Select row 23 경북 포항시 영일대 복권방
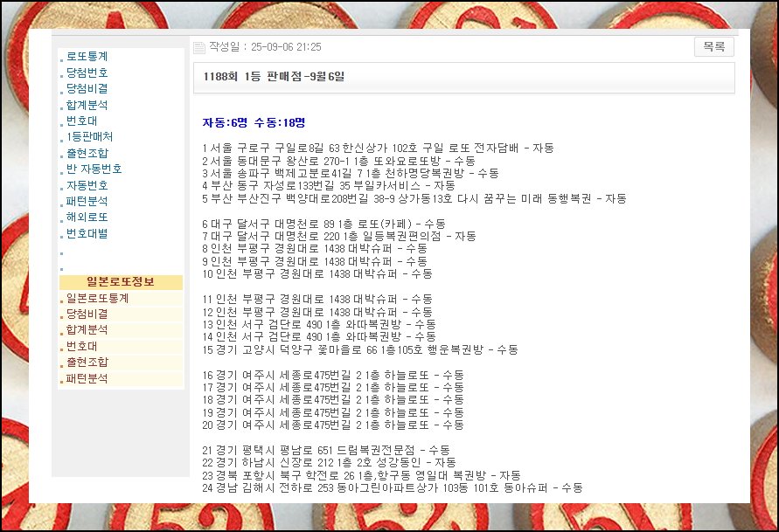The image size is (779, 532). tap(362, 475)
